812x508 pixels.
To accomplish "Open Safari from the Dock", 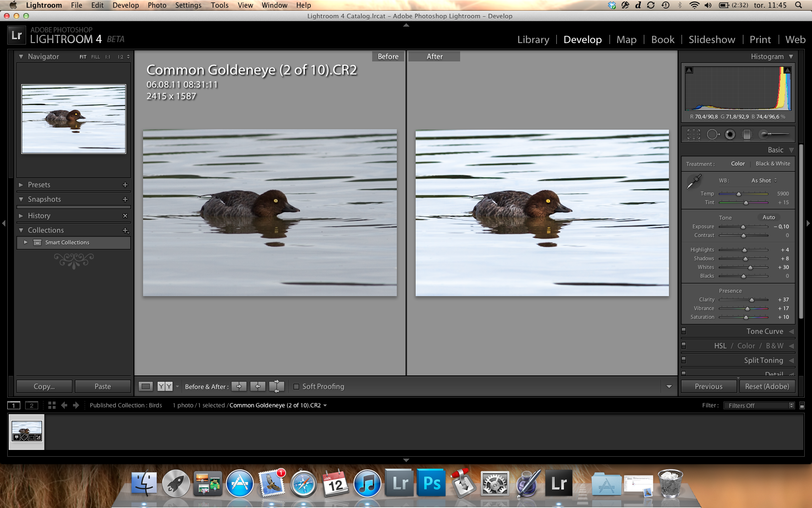I will (x=303, y=483).
